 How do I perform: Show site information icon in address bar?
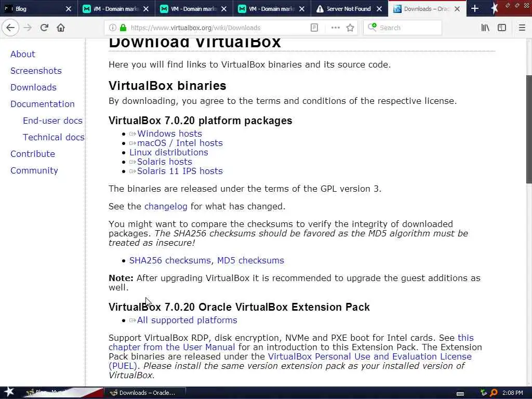[112, 28]
